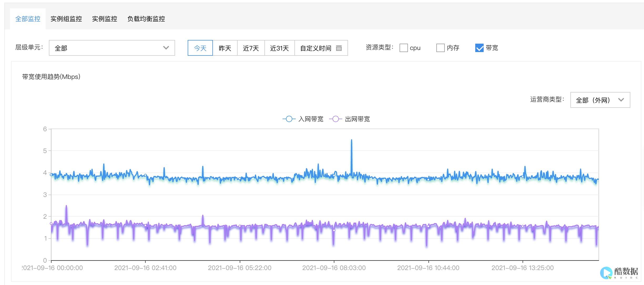Open the 全部监控 tab
Image resolution: width=644 pixels, height=285 pixels.
click(28, 19)
